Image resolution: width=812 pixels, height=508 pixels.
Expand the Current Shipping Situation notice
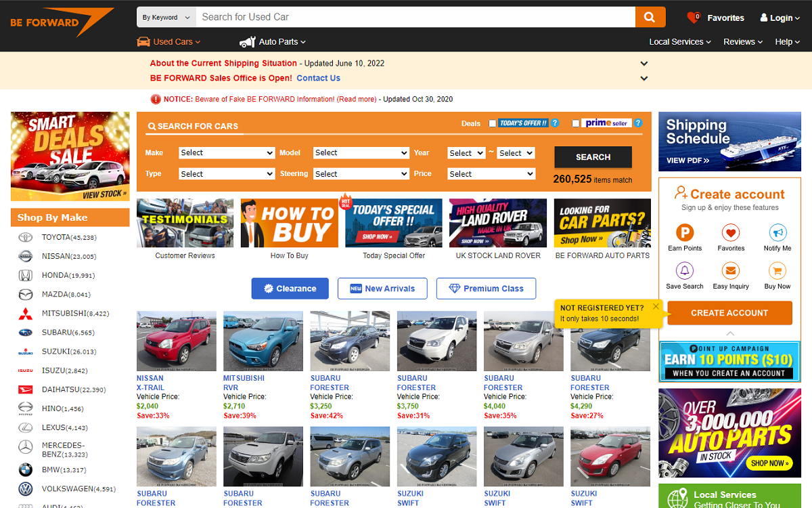coord(644,64)
